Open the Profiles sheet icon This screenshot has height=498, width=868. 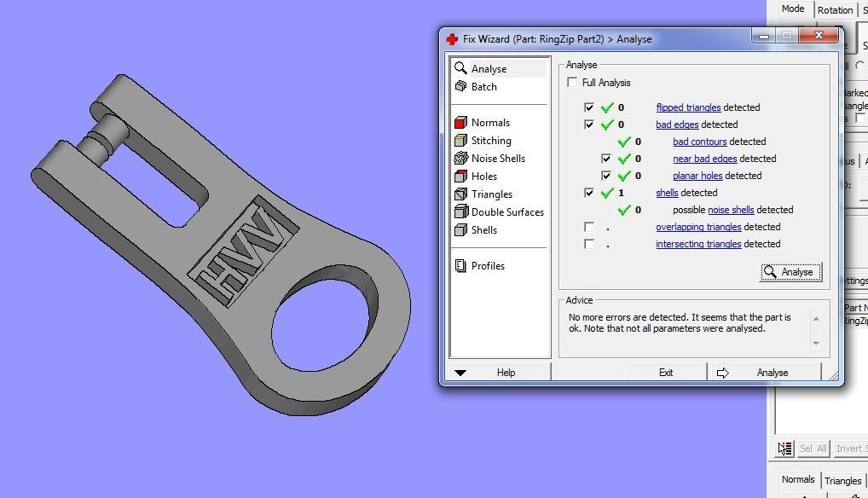click(x=460, y=265)
